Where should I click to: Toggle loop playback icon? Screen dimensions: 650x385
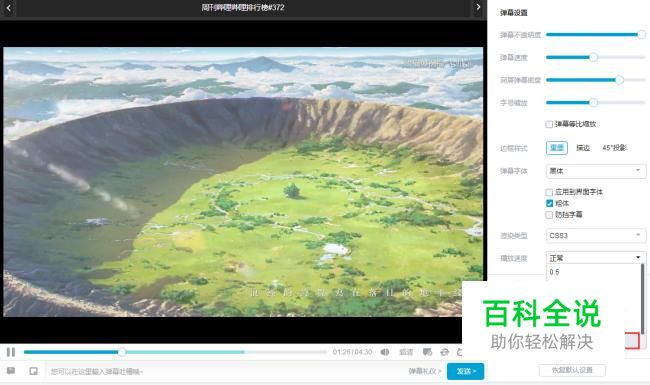click(444, 352)
